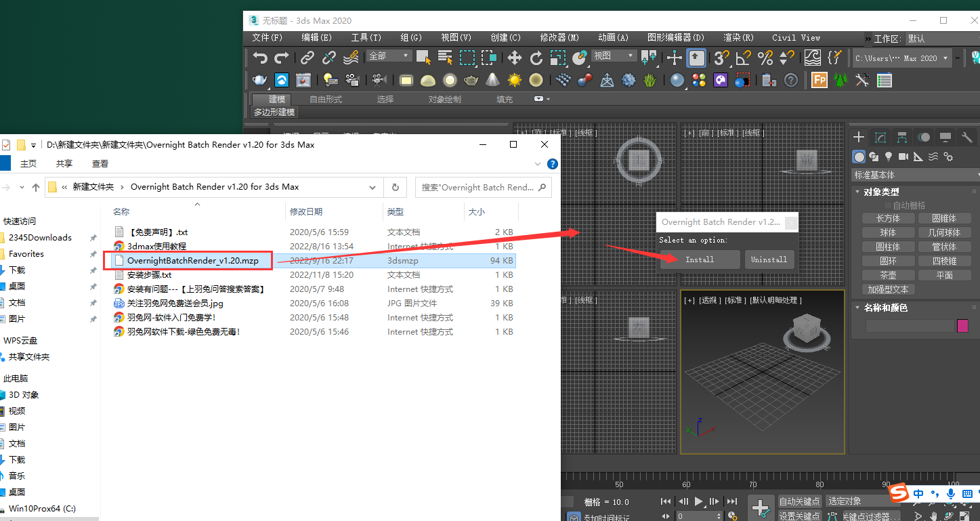This screenshot has width=980, height=521.
Task: Select the Move tool cross-arrows icon
Action: (x=515, y=58)
